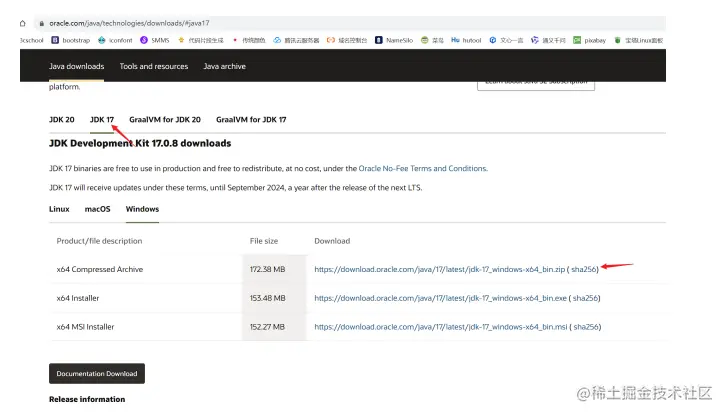This screenshot has height=415, width=726.
Task: Open the Tools and resources nav tab
Action: click(154, 66)
